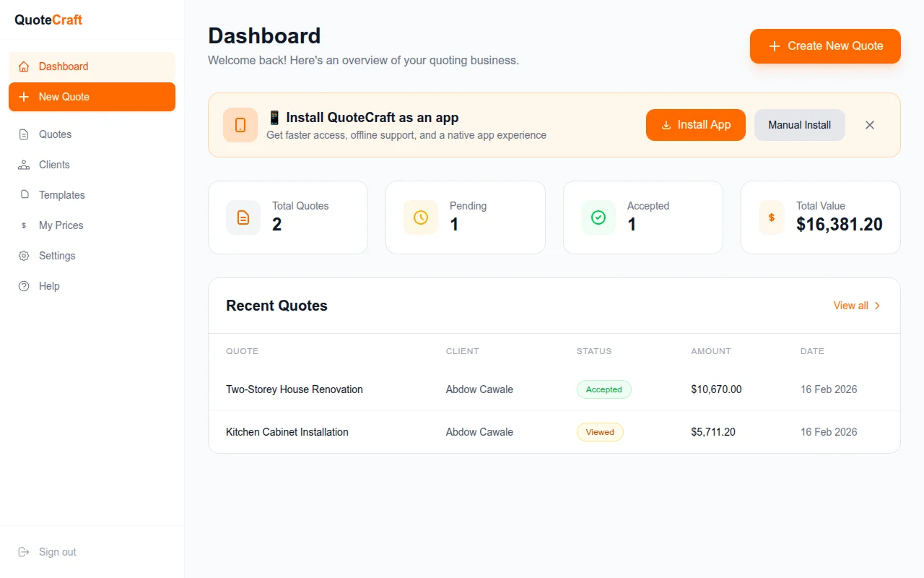Image resolution: width=924 pixels, height=578 pixels.
Task: Click the Settings gear icon in sidebar
Action: [x=24, y=256]
